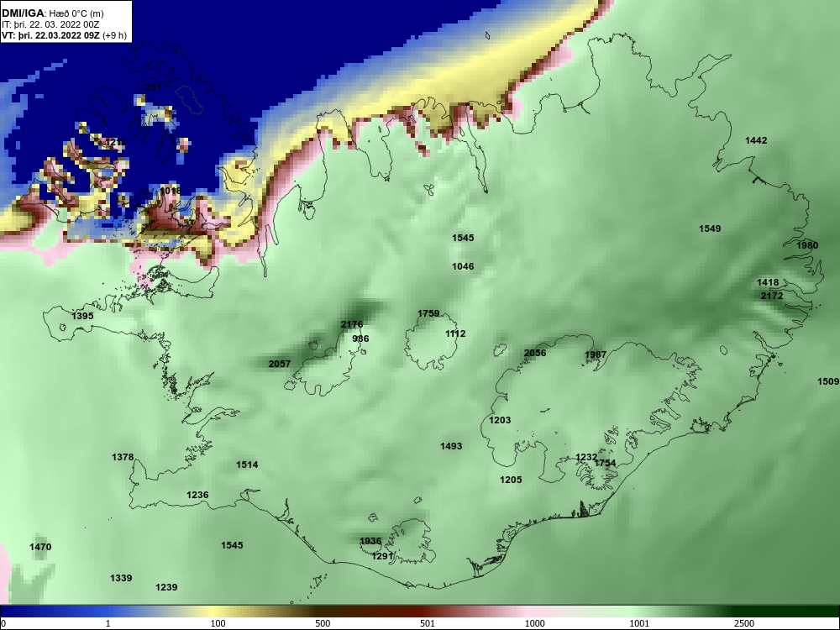Click the map value 1442
Screen dimensions: 840x630
pos(757,140)
